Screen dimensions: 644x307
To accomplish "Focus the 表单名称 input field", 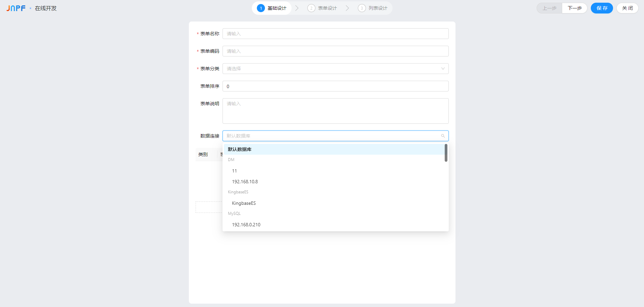I will click(x=335, y=34).
